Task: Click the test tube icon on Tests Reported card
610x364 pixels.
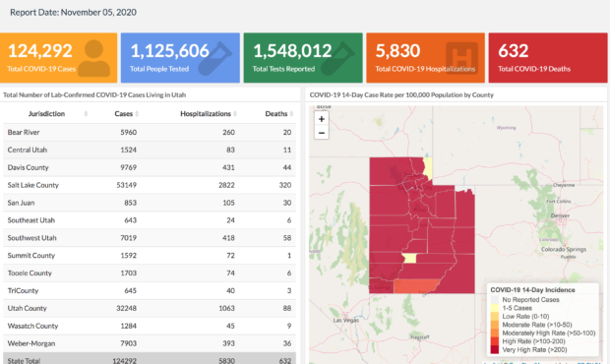Action: click(337, 58)
